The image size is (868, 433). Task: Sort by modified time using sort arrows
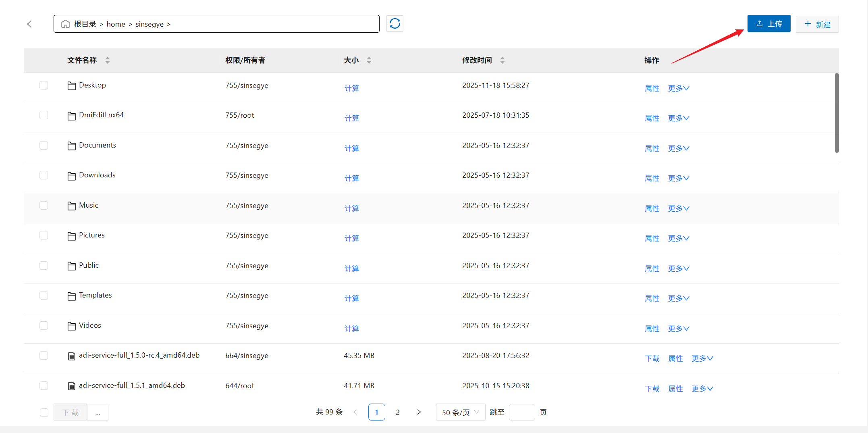pos(502,60)
